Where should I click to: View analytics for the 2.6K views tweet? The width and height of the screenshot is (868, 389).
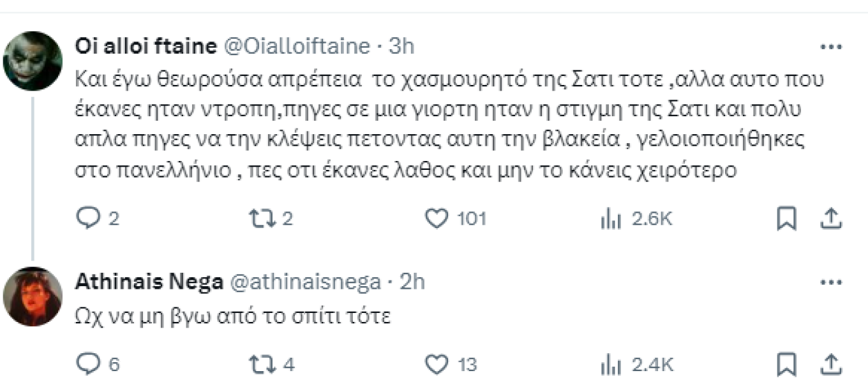tap(611, 219)
